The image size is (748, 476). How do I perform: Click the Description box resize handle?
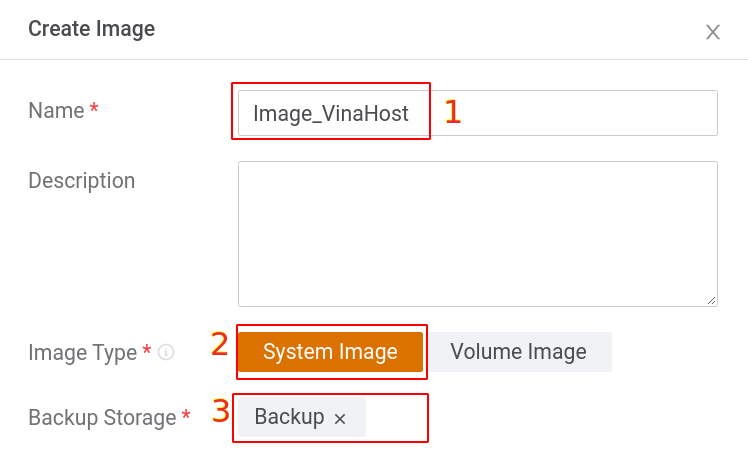[711, 299]
